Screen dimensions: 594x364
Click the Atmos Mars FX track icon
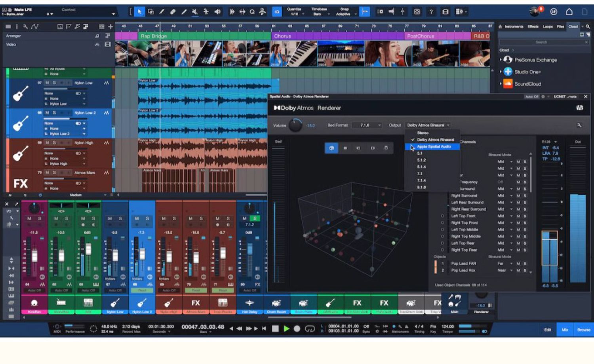click(x=21, y=183)
